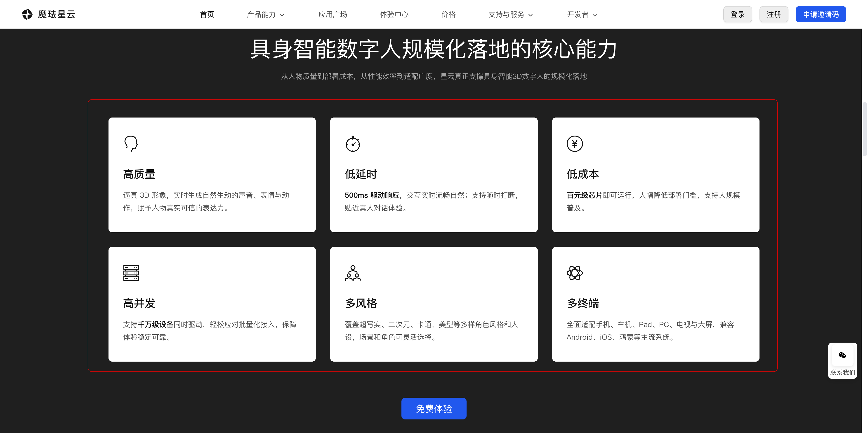Image resolution: width=868 pixels, height=433 pixels.
Task: Open the 价格 page
Action: (448, 14)
